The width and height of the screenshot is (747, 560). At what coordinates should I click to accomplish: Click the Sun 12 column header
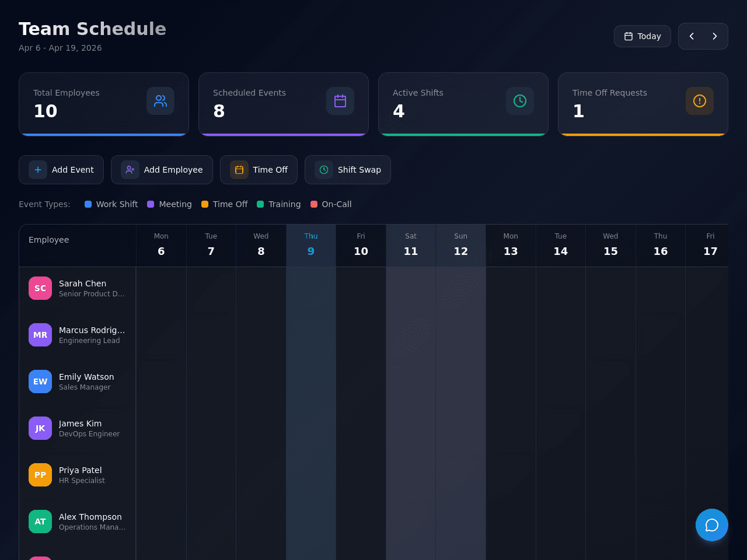(461, 246)
